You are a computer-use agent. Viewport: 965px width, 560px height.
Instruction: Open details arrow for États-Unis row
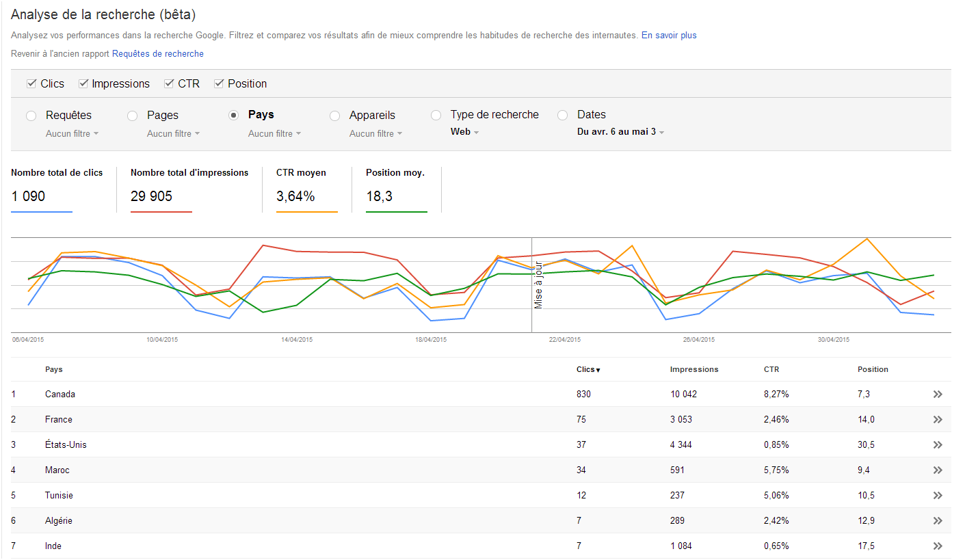click(x=937, y=445)
